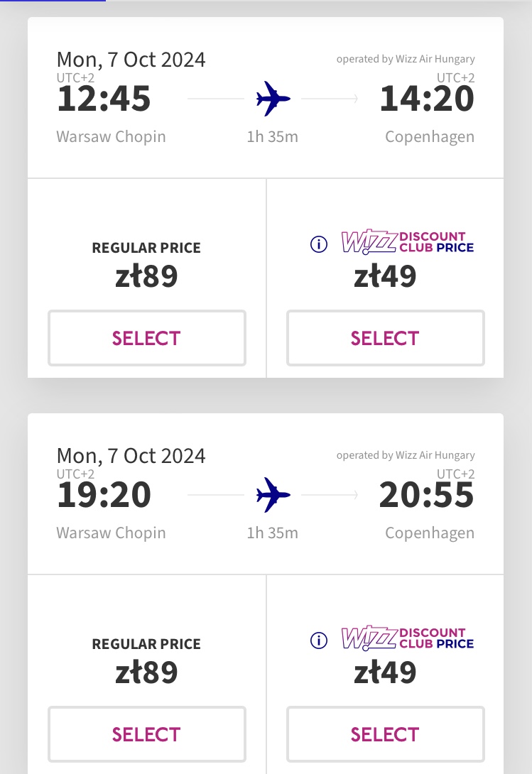Click the 14:20 arrival time
The height and width of the screenshot is (774, 532).
[x=427, y=99]
